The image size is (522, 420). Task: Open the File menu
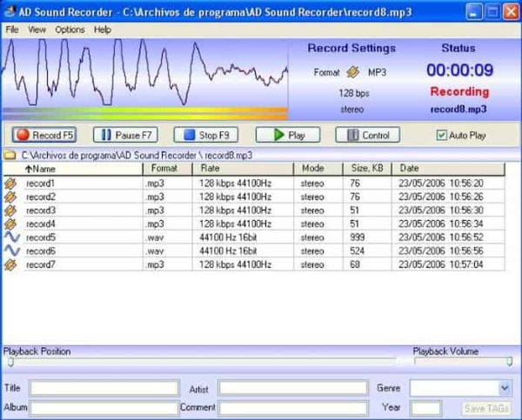(12, 30)
